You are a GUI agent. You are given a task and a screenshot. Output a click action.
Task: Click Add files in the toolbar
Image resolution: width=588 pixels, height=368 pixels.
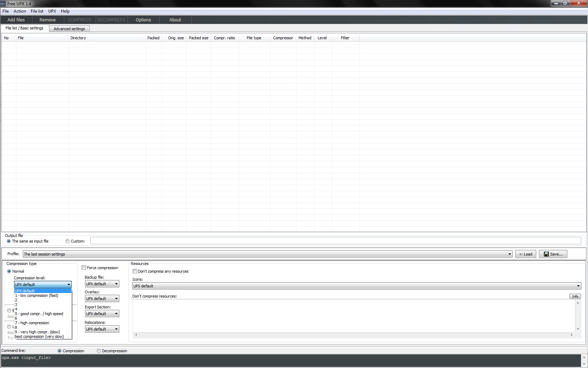pyautogui.click(x=16, y=20)
